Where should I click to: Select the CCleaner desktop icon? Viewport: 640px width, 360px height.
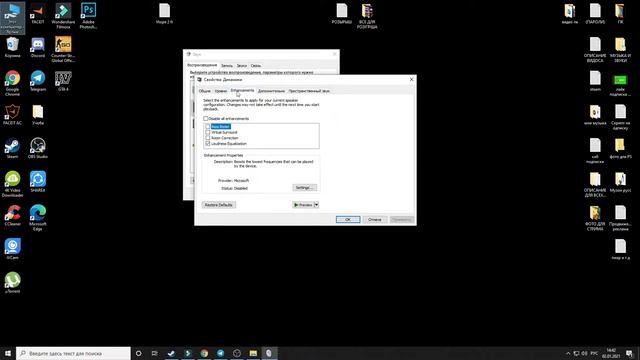click(12, 216)
